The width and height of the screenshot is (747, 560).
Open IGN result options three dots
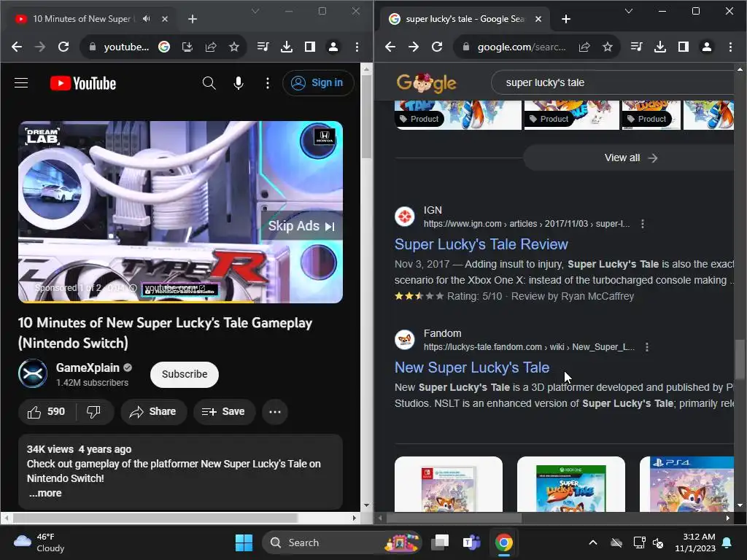pyautogui.click(x=643, y=224)
